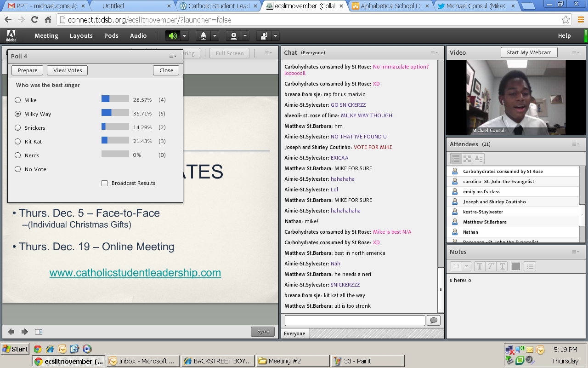Click the webcam icon in top toolbar
This screenshot has height=368, width=588.
(234, 36)
